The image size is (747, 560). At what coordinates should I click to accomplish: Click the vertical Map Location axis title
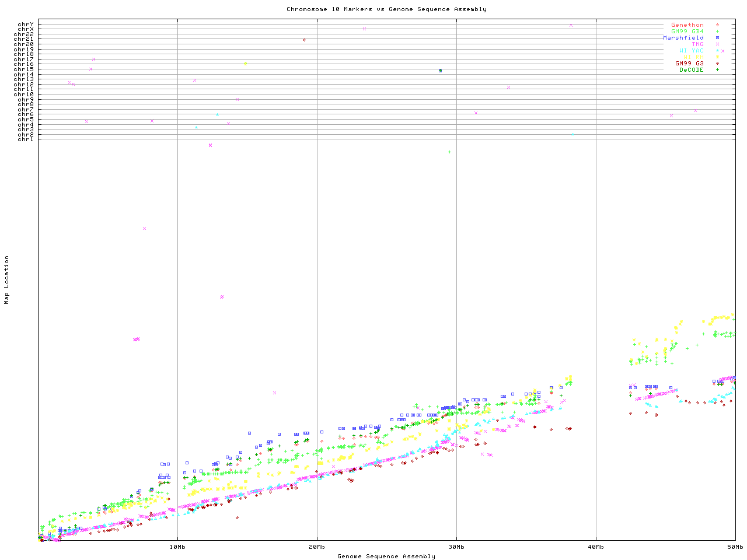(7, 280)
